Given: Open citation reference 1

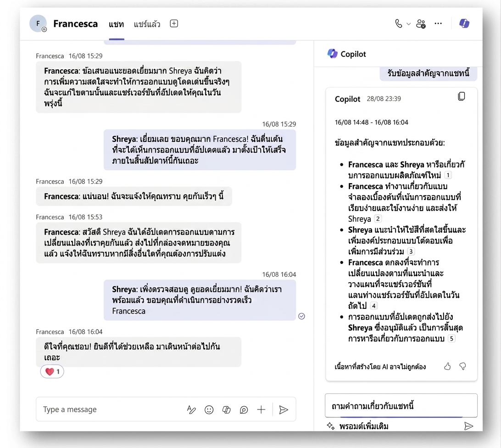Looking at the screenshot, I should pyautogui.click(x=448, y=175).
